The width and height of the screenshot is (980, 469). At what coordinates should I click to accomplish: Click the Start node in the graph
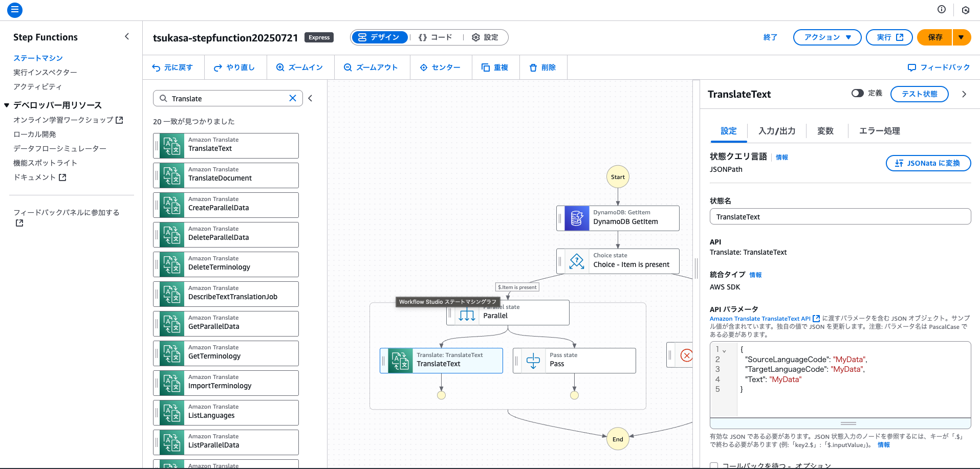point(618,177)
